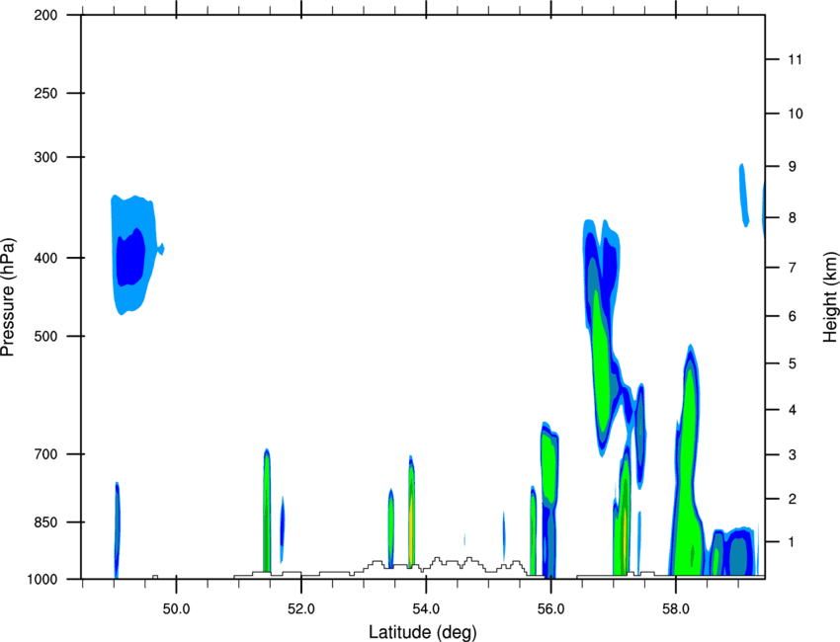Click the 6 km height label
The height and width of the screenshot is (642, 840).
click(x=793, y=316)
